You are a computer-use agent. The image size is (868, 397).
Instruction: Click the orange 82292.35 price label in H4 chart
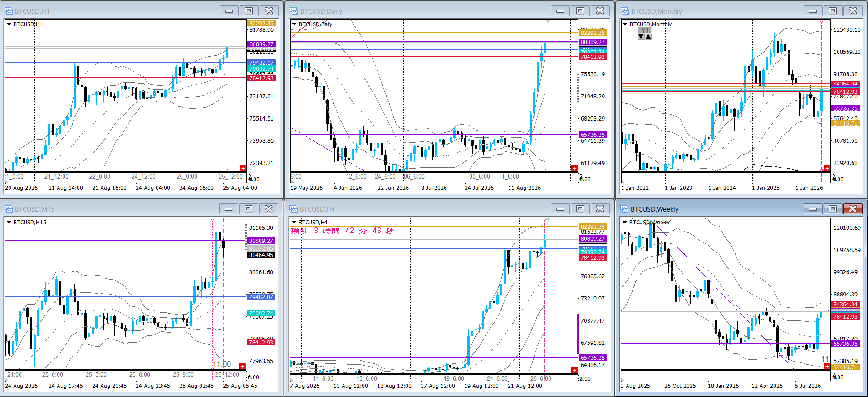point(593,227)
